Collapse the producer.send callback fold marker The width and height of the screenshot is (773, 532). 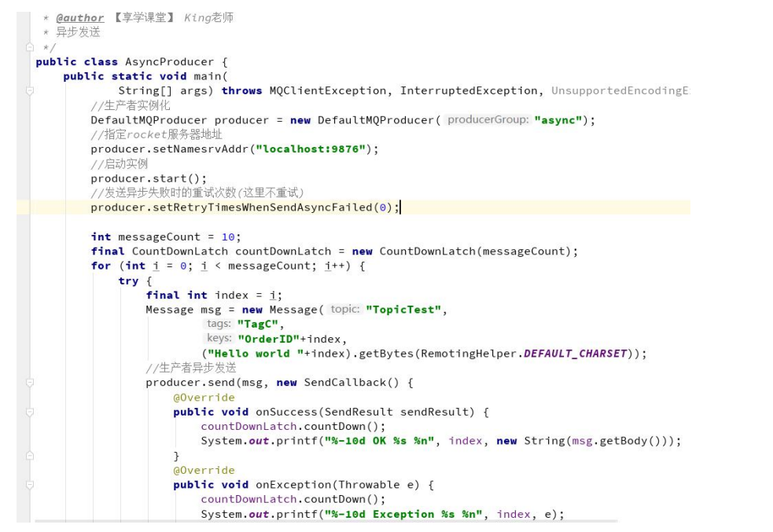click(30, 383)
